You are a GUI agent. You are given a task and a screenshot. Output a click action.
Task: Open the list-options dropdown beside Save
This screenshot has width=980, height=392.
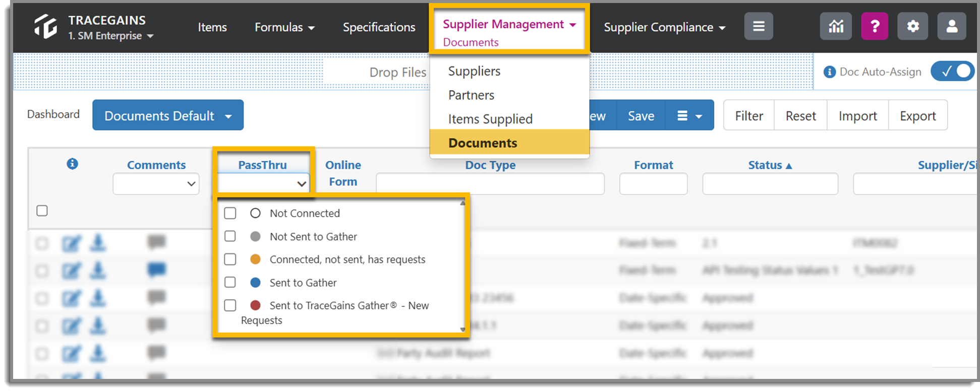pyautogui.click(x=689, y=116)
